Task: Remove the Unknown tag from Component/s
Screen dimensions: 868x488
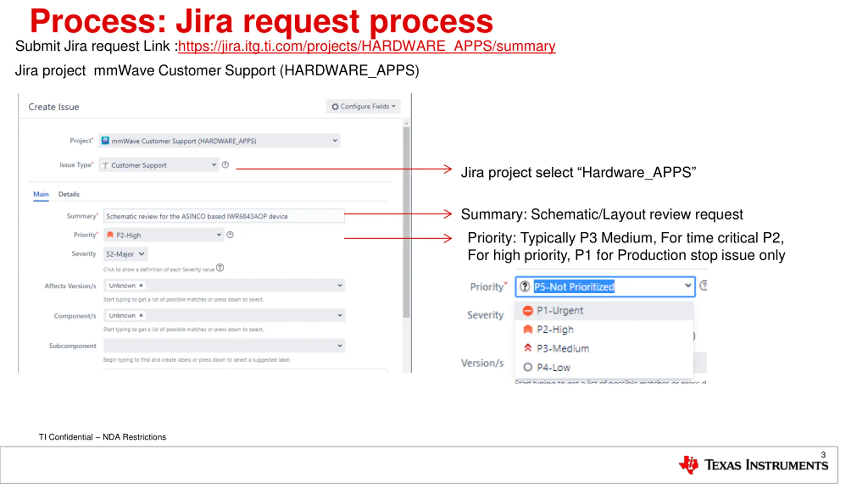Action: tap(141, 316)
